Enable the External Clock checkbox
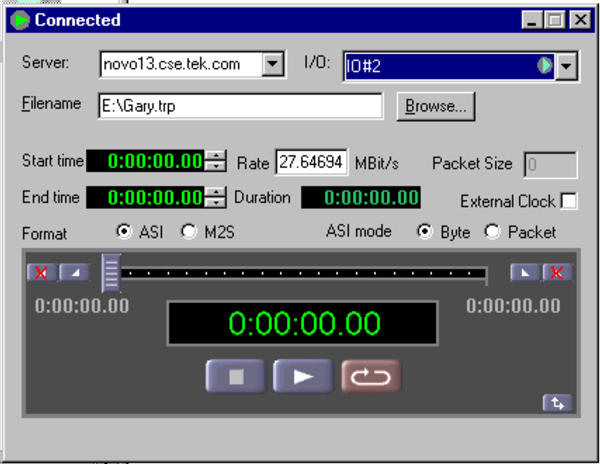 pos(569,201)
